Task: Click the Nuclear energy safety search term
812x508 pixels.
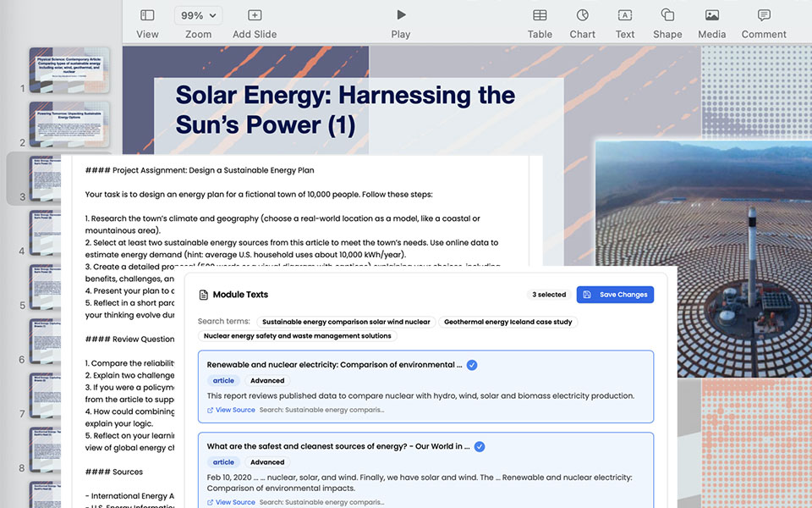Action: pyautogui.click(x=297, y=336)
